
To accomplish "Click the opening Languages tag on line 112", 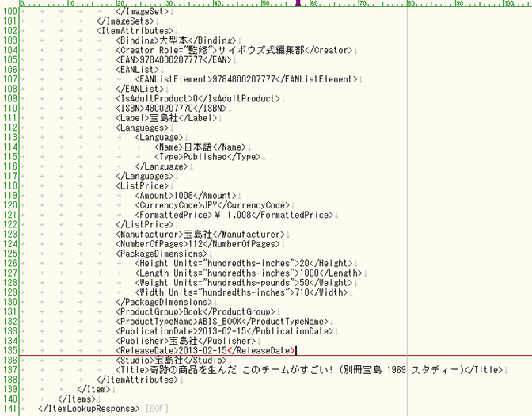I will (x=142, y=128).
